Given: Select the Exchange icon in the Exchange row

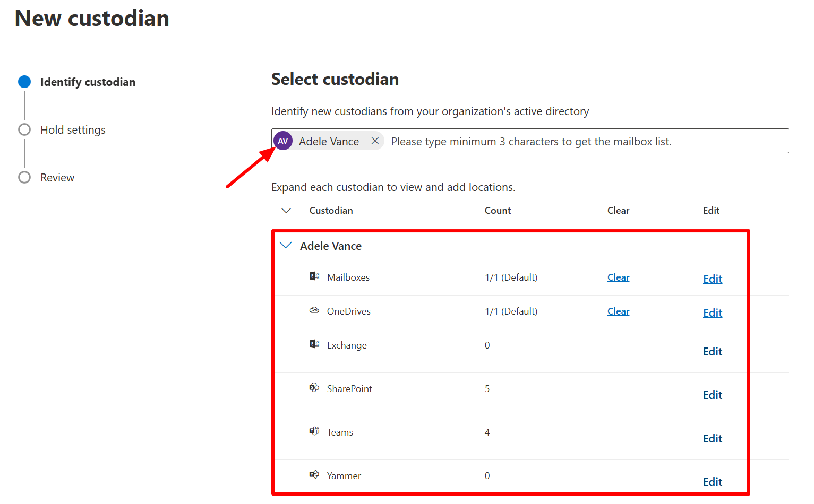Looking at the screenshot, I should coord(314,344).
